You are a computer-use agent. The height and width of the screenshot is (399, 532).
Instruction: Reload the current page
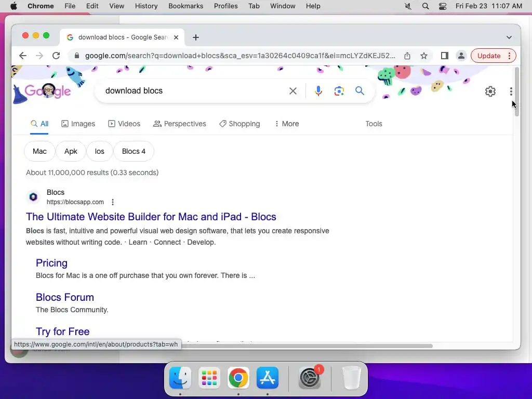pos(56,56)
